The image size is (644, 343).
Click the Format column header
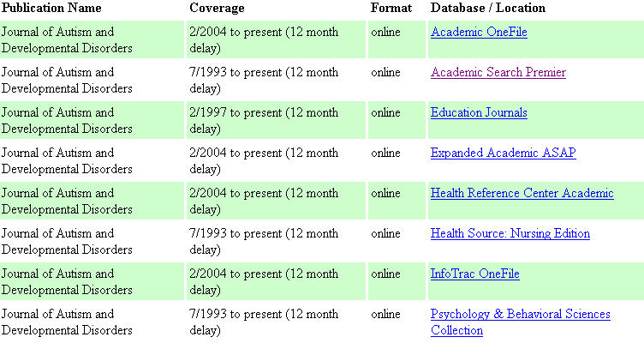[391, 8]
